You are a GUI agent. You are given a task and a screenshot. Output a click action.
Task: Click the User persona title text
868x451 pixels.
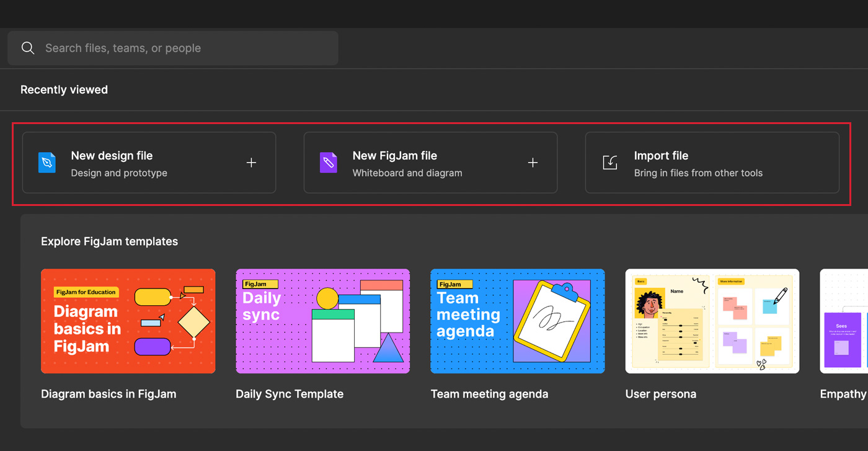pos(661,394)
